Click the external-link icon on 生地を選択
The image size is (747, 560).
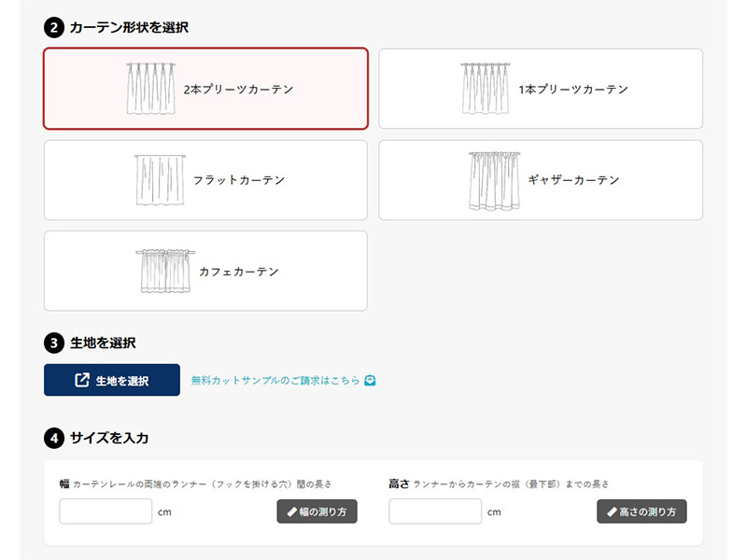click(x=81, y=381)
